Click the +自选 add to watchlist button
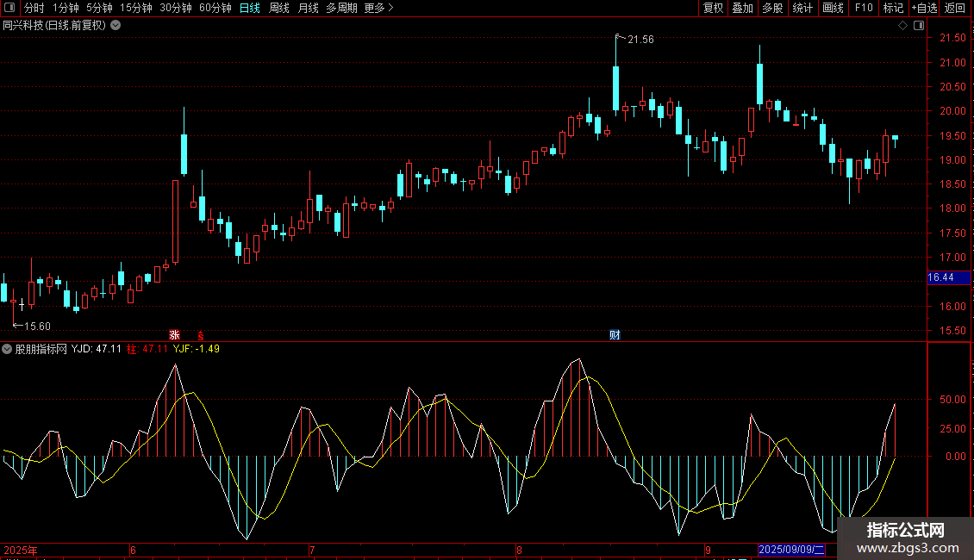This screenshot has height=560, width=974. pos(923,8)
